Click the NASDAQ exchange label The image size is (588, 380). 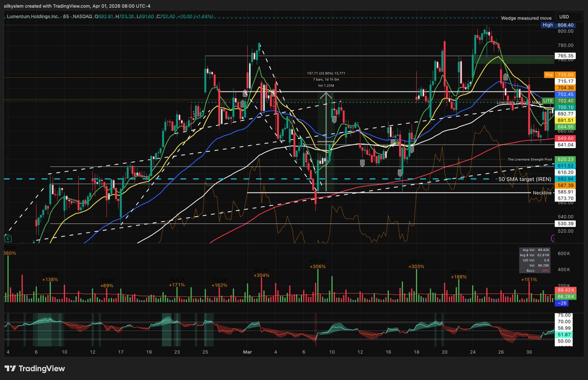(82, 18)
